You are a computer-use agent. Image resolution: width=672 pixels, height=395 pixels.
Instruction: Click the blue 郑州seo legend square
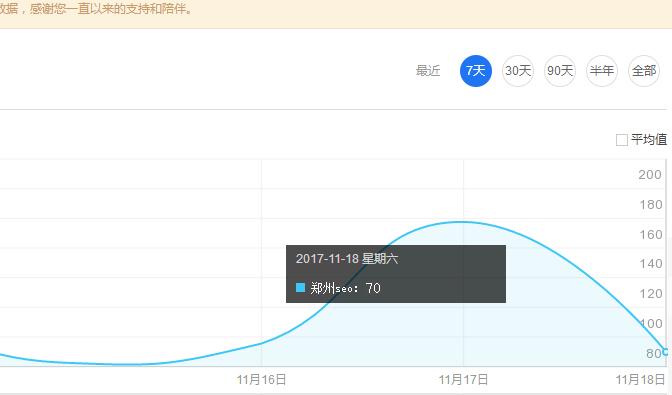pyautogui.click(x=300, y=287)
